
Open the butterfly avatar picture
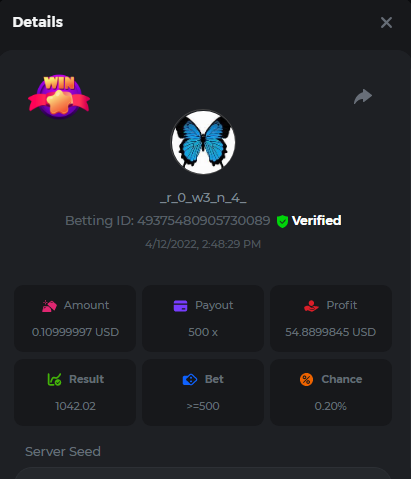203,142
